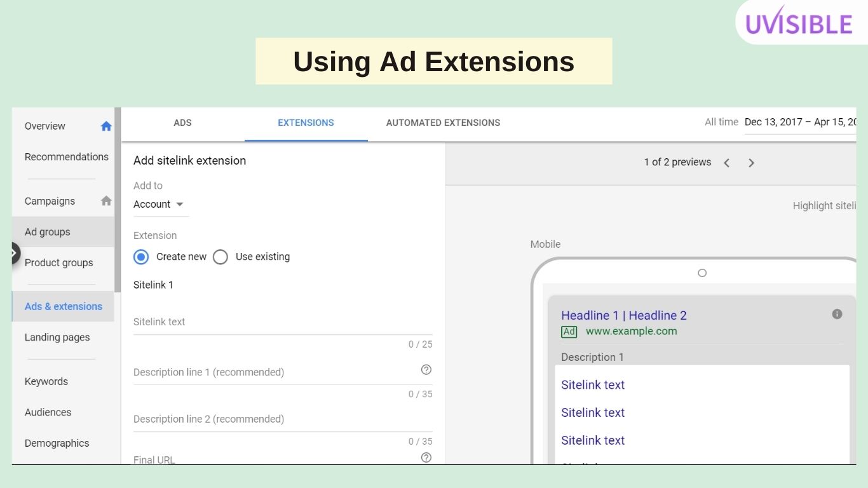Select the Create new extension option
Viewport: 868px width, 488px height.
[141, 257]
